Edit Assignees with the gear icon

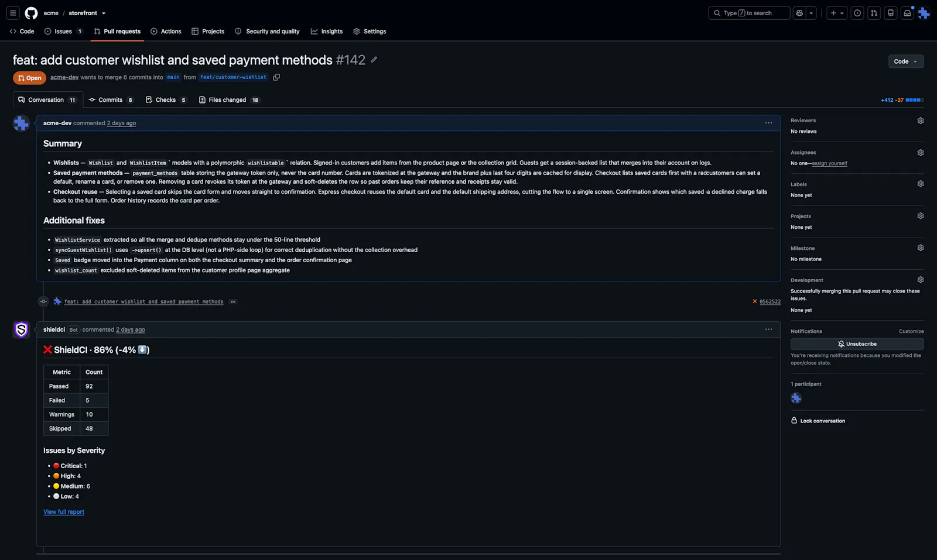coord(921,153)
